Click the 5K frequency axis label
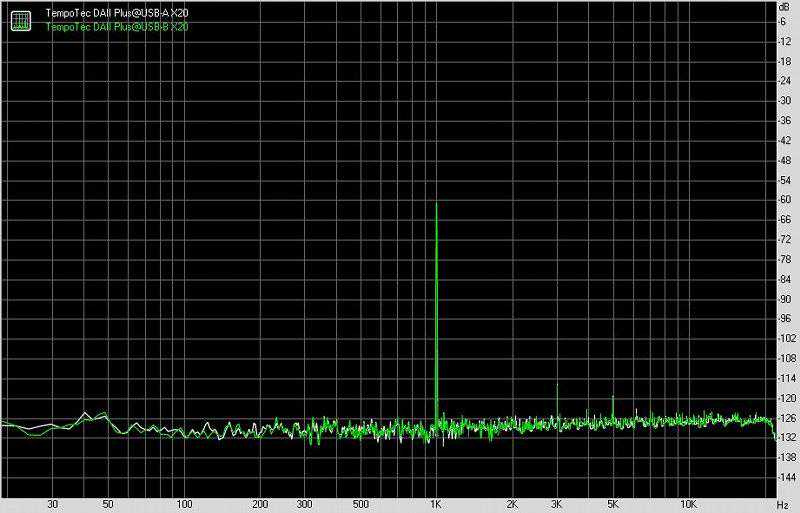Screen dimensions: 800x513 click(613, 505)
